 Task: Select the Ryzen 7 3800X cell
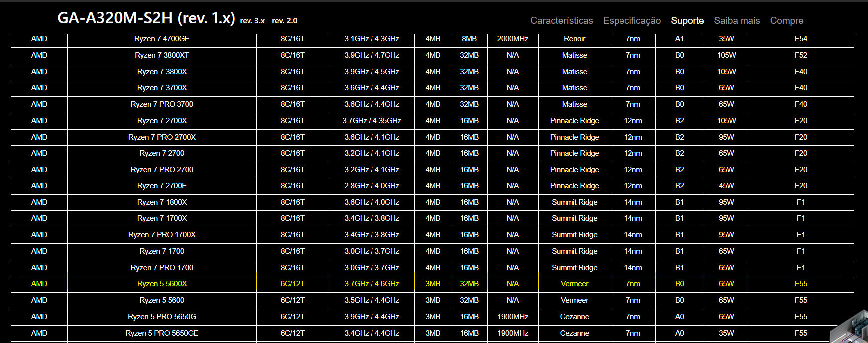[162, 72]
